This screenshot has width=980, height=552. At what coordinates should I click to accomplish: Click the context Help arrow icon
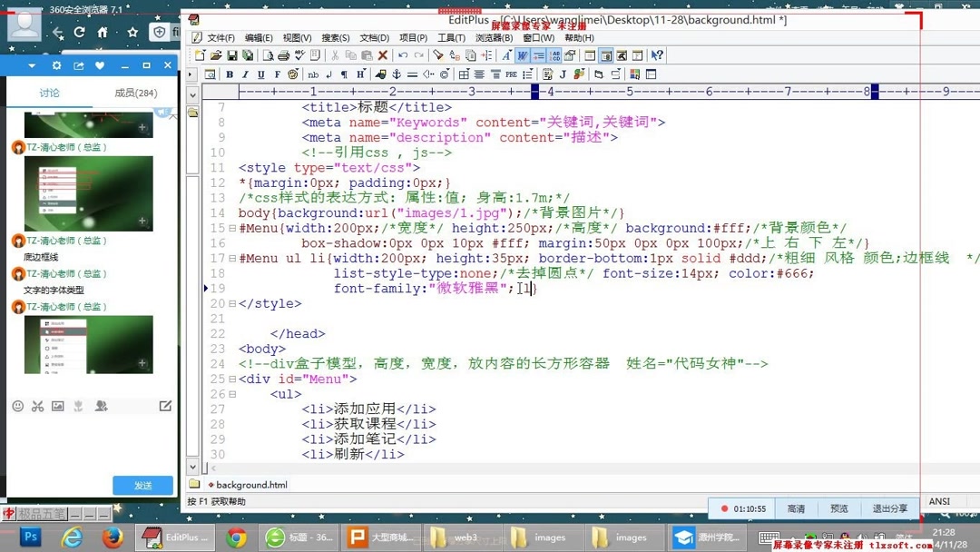click(x=657, y=55)
